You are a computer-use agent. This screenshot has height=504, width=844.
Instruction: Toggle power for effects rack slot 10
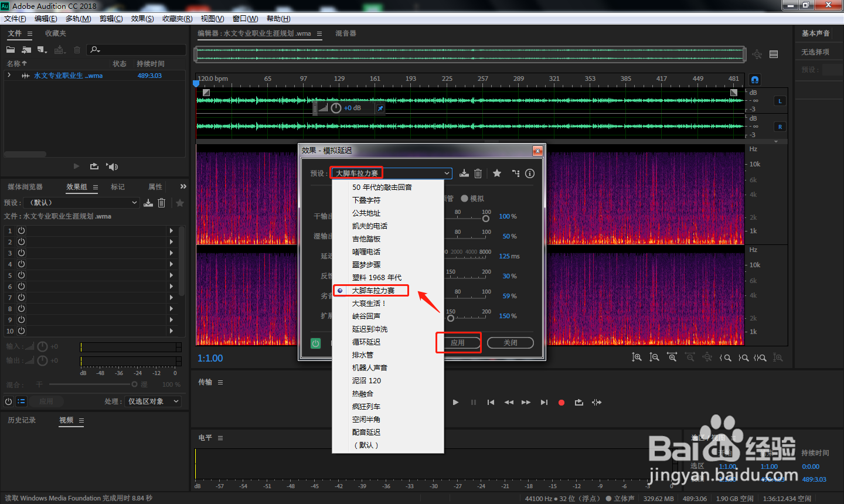(21, 331)
